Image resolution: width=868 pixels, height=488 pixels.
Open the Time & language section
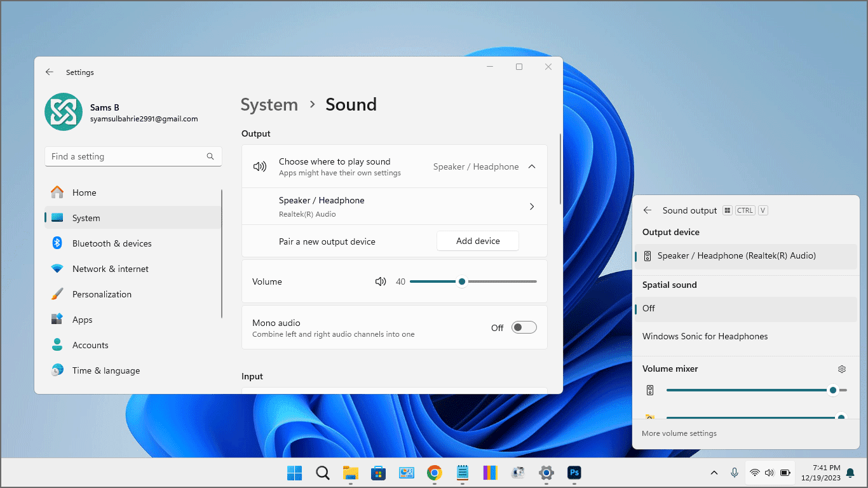click(133, 370)
